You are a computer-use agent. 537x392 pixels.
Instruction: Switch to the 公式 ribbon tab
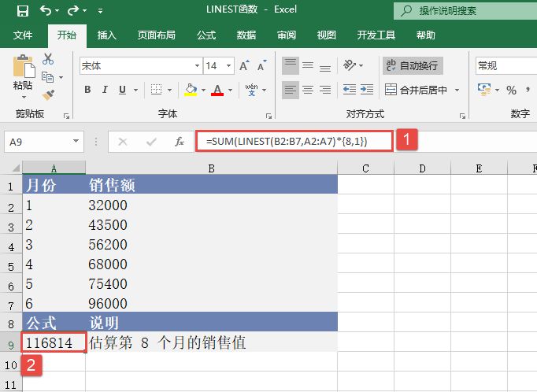coord(206,35)
